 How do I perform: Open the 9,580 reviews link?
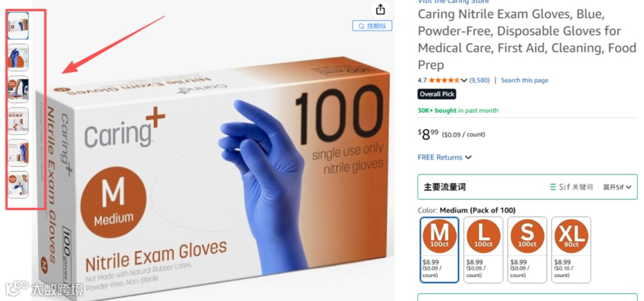479,80
